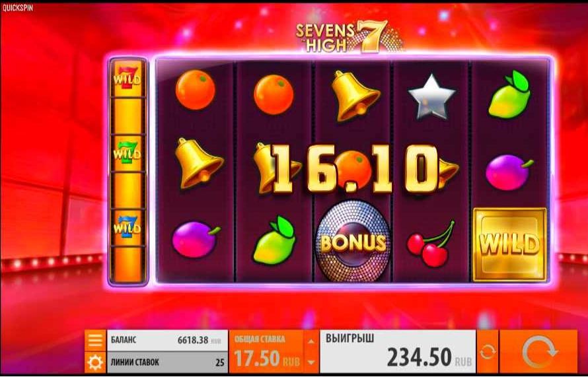Select the blue 7 WILD meter slot

pos(128,228)
